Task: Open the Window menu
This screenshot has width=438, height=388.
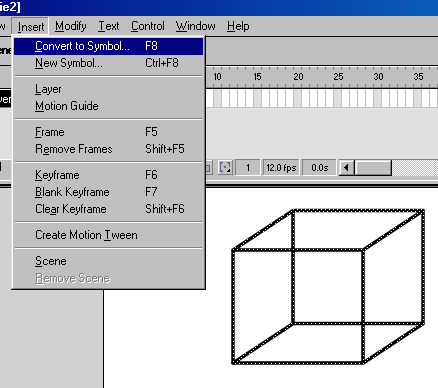Action: 196,26
